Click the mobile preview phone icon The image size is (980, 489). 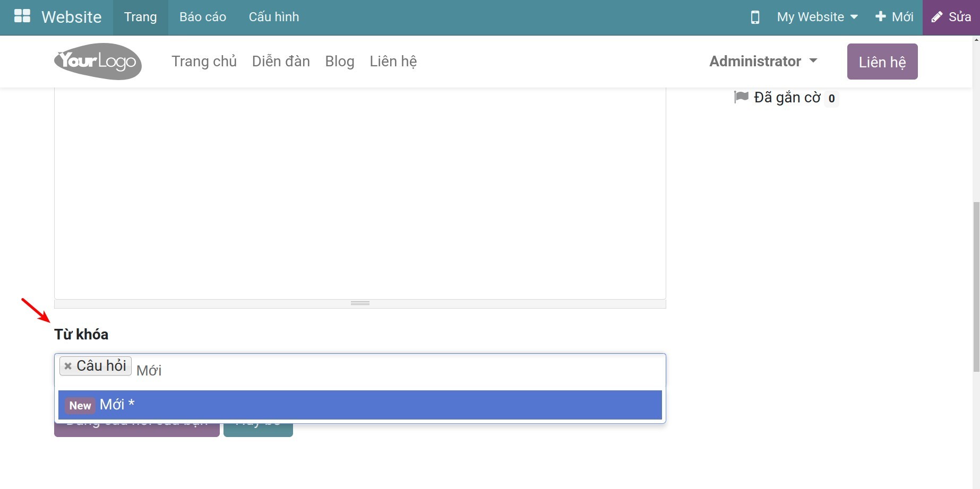754,17
